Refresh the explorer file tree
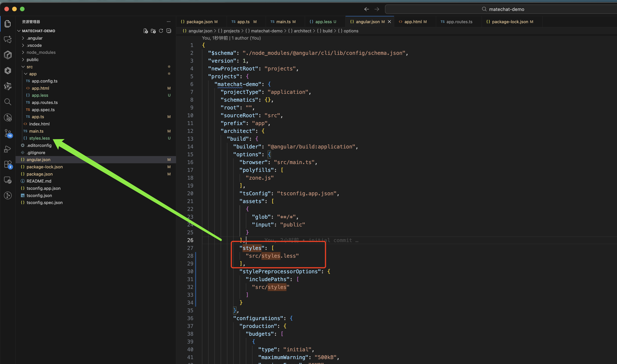Image resolution: width=617 pixels, height=364 pixels. click(x=161, y=31)
